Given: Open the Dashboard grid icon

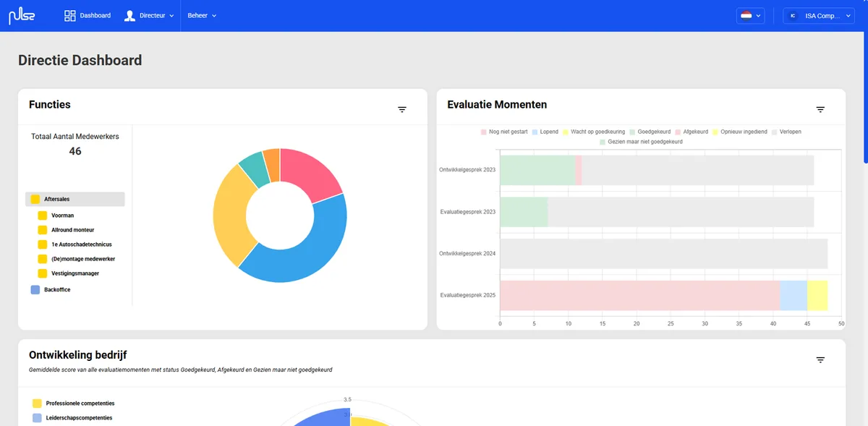Looking at the screenshot, I should (x=70, y=16).
